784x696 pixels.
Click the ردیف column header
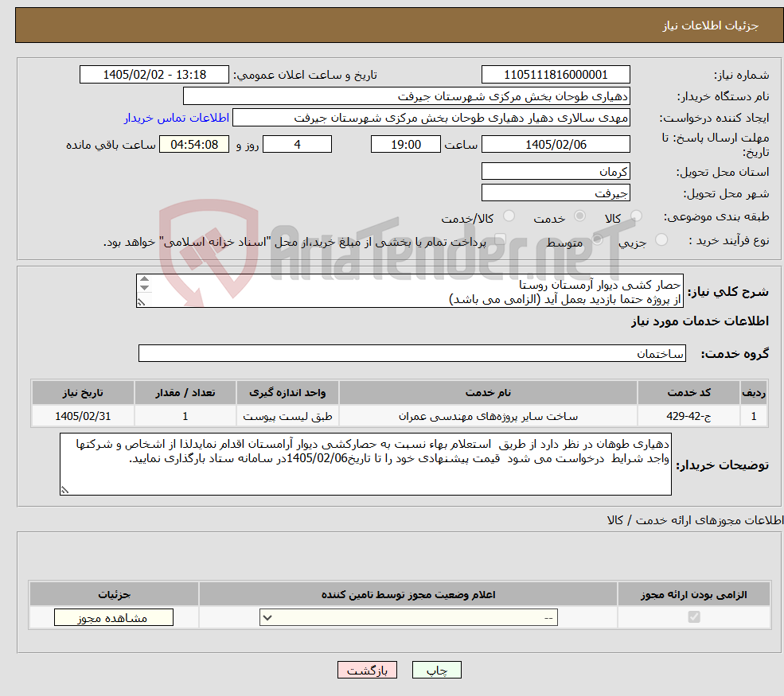pos(754,393)
